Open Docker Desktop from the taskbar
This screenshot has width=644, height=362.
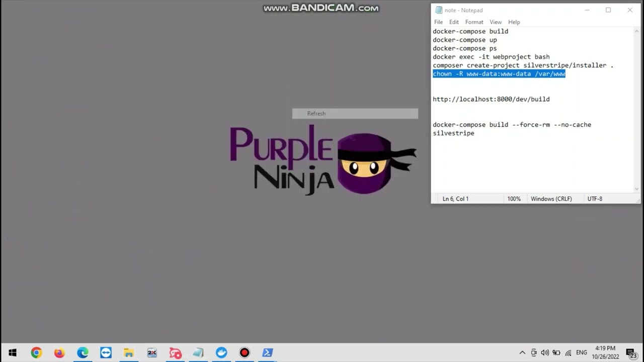coord(221,353)
